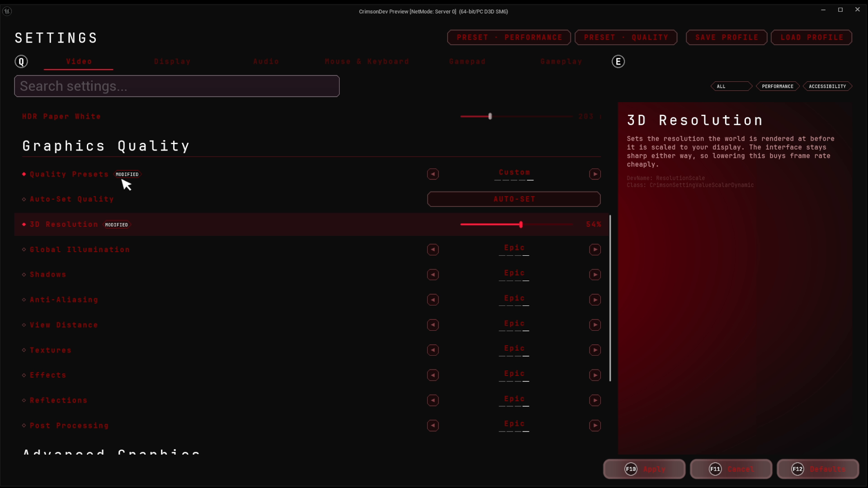Click the E next-tab key icon
868x488 pixels.
[x=618, y=61]
